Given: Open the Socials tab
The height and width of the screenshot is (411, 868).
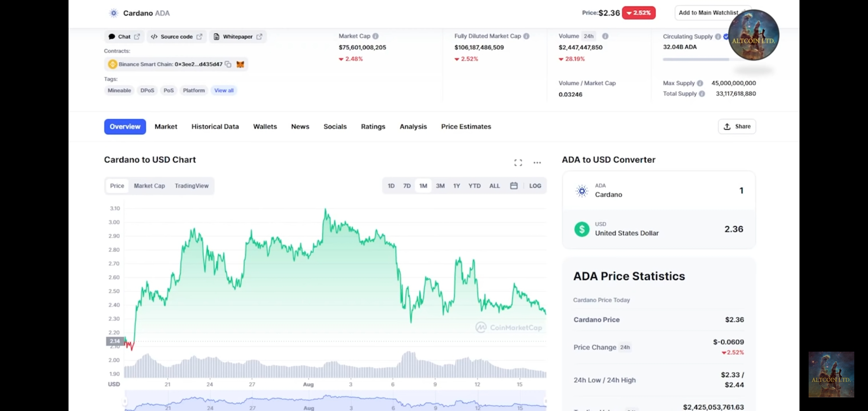Looking at the screenshot, I should tap(335, 127).
